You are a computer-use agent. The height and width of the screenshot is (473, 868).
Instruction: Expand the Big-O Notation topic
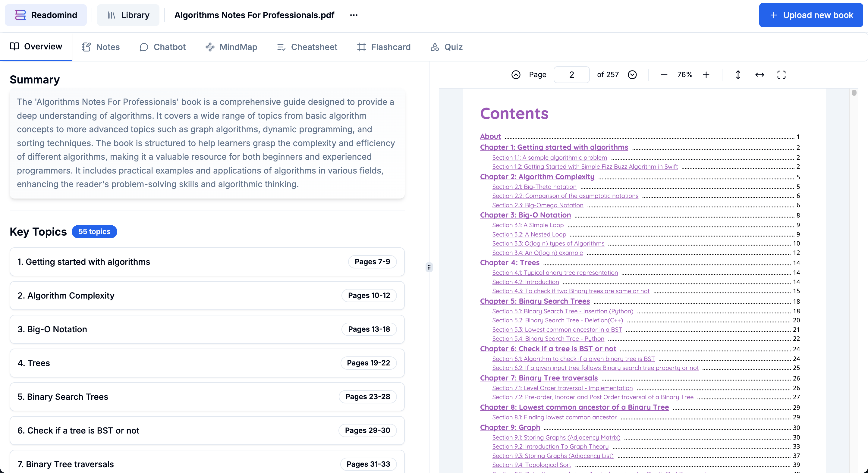tap(207, 329)
